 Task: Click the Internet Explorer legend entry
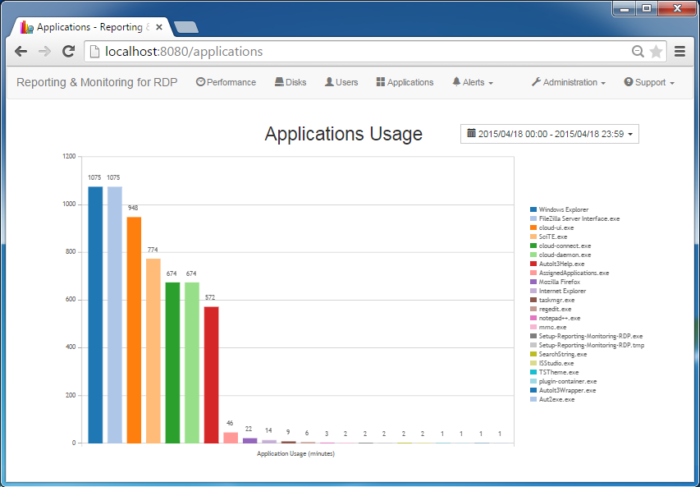coord(558,291)
